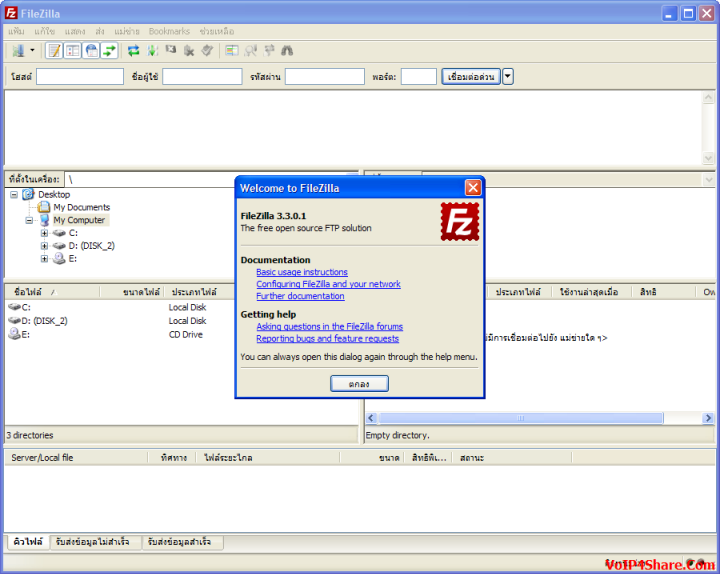Collapse the My Computer tree node

[x=29, y=220]
